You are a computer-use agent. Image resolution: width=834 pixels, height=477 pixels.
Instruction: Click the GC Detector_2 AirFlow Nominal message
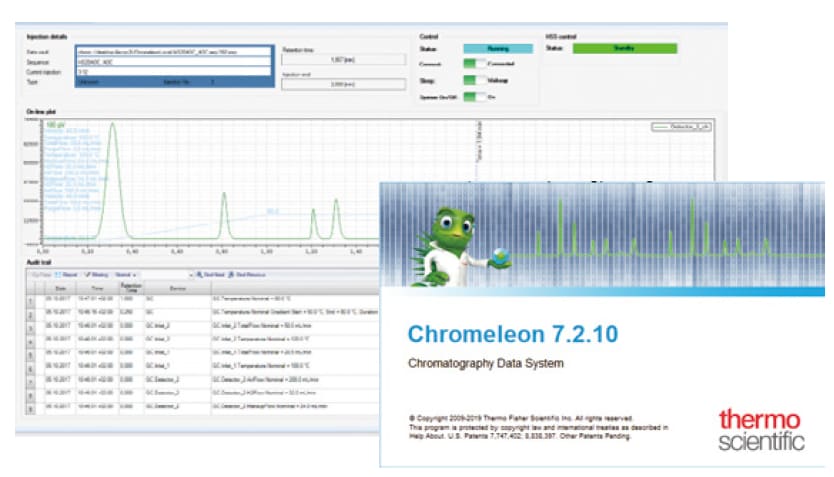[265, 379]
